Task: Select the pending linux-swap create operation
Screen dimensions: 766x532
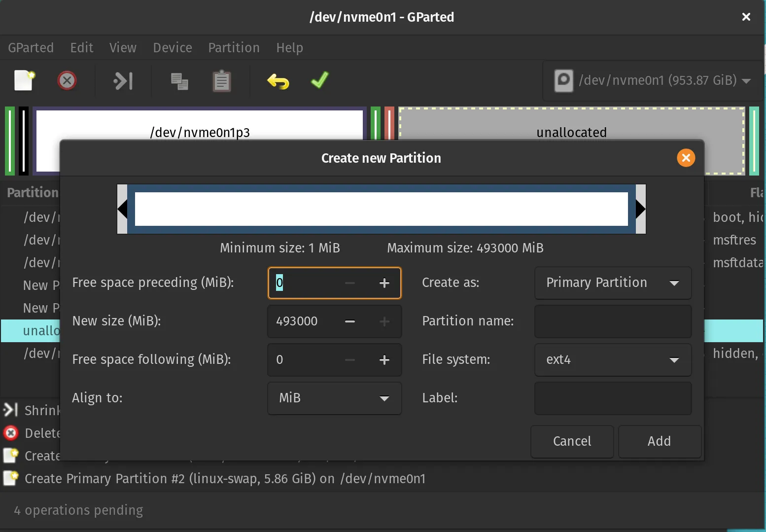Action: pos(225,479)
